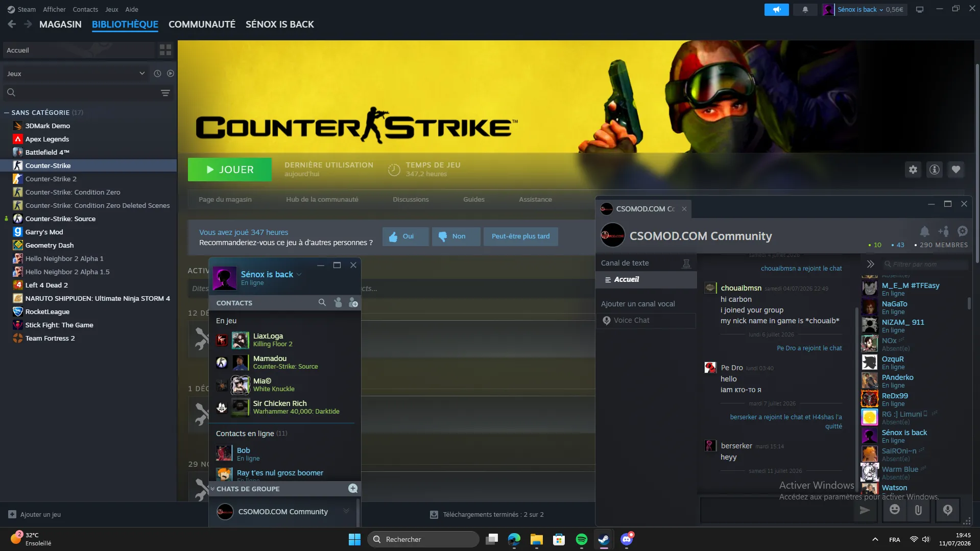Open File Explorer from the taskbar
The width and height of the screenshot is (980, 551).
pyautogui.click(x=536, y=539)
